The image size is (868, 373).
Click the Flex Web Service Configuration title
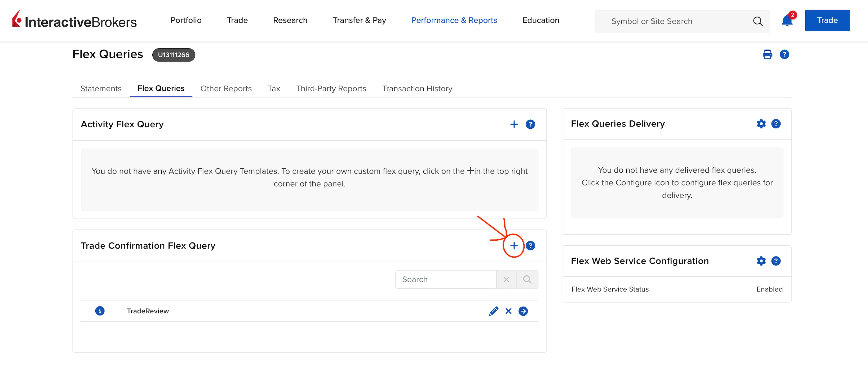(x=640, y=261)
